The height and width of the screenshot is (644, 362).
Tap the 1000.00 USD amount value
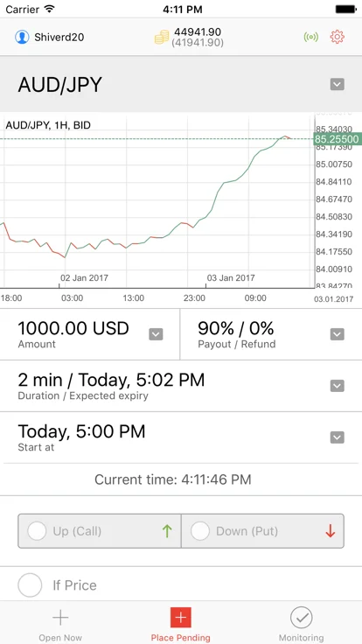point(73,328)
